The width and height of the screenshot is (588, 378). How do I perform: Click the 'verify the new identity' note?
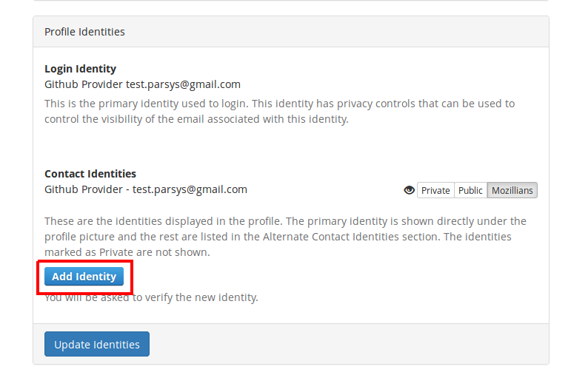point(152,297)
